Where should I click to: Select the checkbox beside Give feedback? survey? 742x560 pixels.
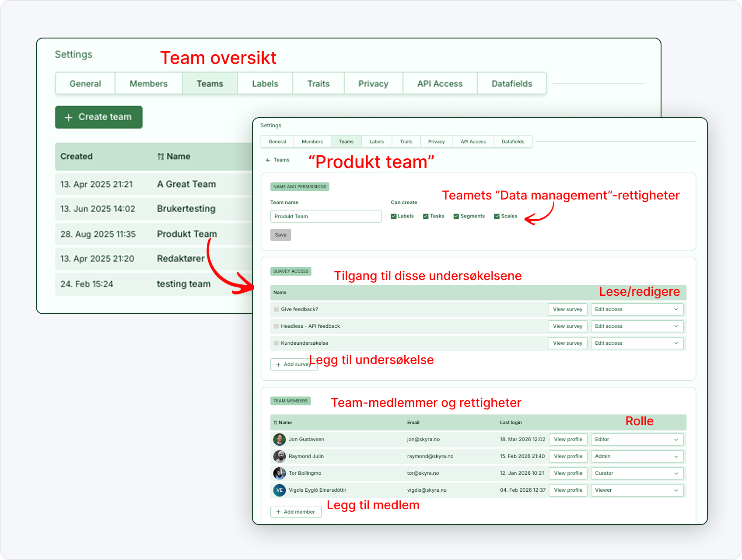click(276, 309)
